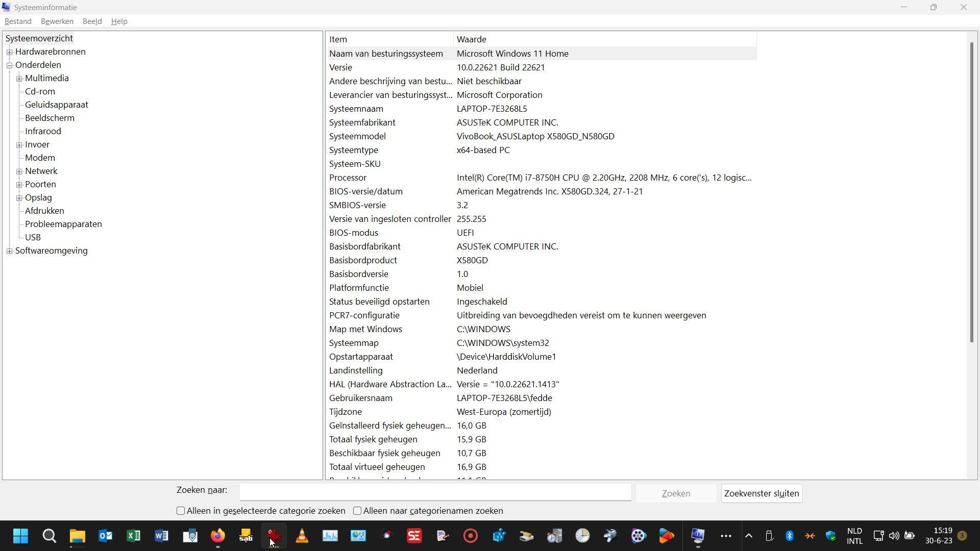Open VLC media player cone icon

[x=302, y=536]
